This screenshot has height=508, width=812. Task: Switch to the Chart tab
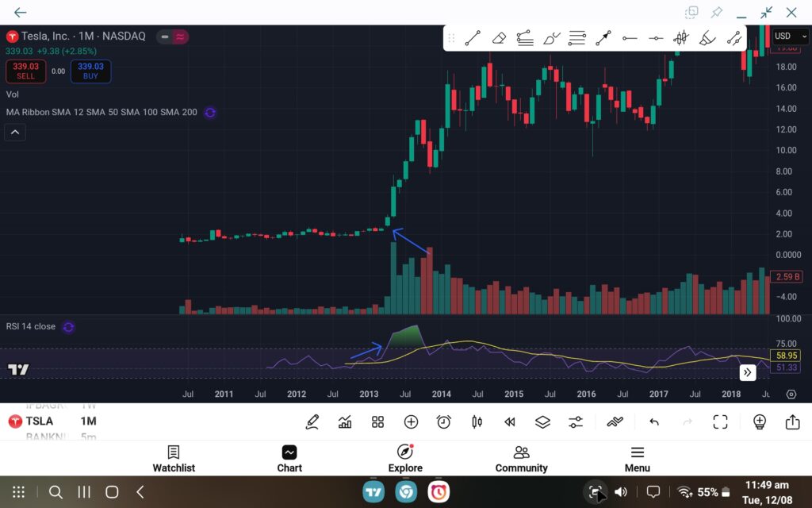coord(289,459)
